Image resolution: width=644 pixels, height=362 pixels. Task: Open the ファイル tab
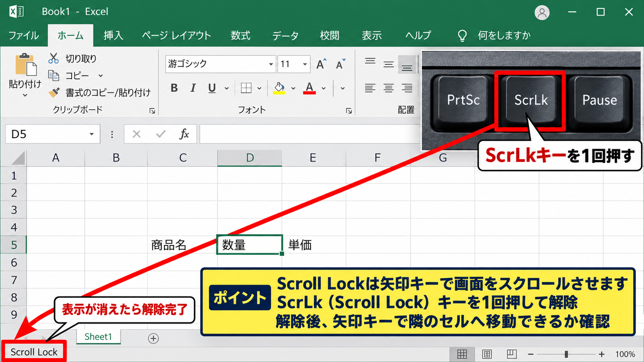pyautogui.click(x=23, y=35)
